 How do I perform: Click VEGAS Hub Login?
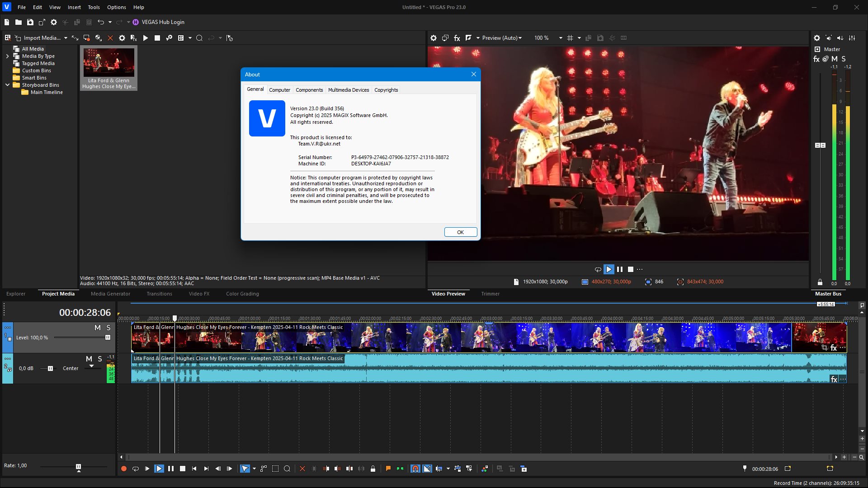point(162,22)
